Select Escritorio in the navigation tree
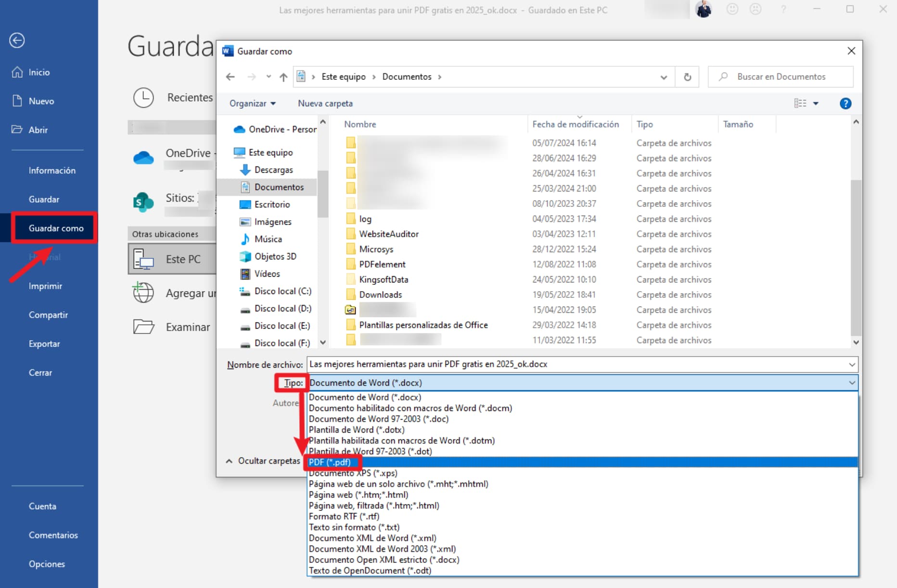The image size is (897, 588). pyautogui.click(x=265, y=205)
